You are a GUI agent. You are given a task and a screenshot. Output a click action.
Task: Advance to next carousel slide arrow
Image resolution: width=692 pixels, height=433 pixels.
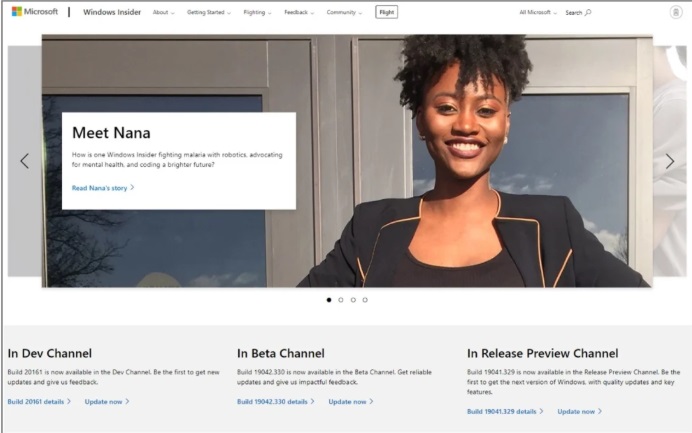(669, 161)
